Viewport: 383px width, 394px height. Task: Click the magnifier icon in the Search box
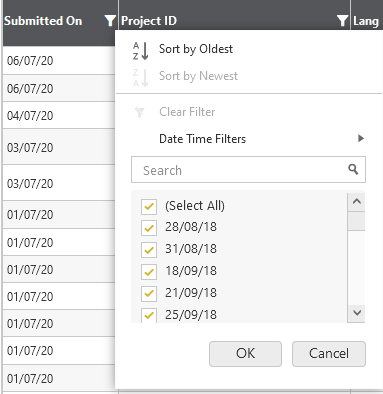[353, 169]
